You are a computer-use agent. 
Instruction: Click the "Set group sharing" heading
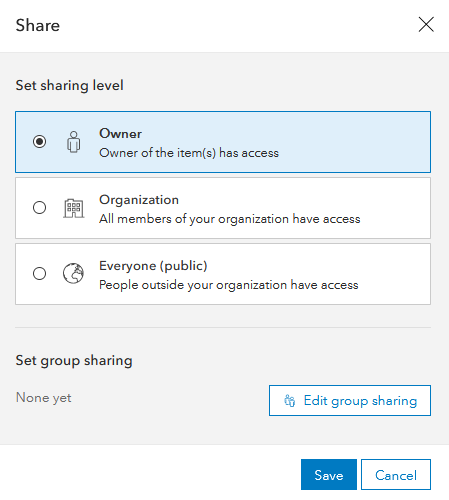pyautogui.click(x=74, y=361)
